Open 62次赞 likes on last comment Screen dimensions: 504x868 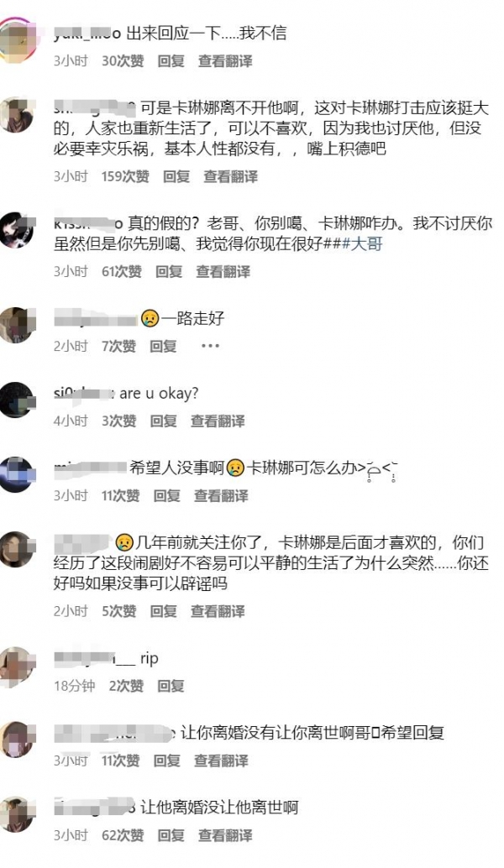[x=123, y=835]
